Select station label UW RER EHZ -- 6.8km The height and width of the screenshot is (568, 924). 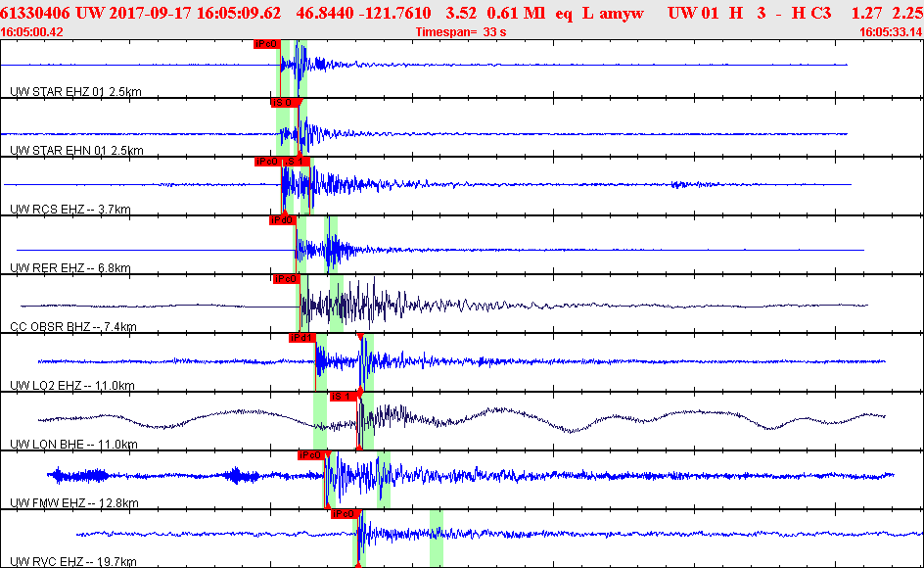tap(70, 267)
